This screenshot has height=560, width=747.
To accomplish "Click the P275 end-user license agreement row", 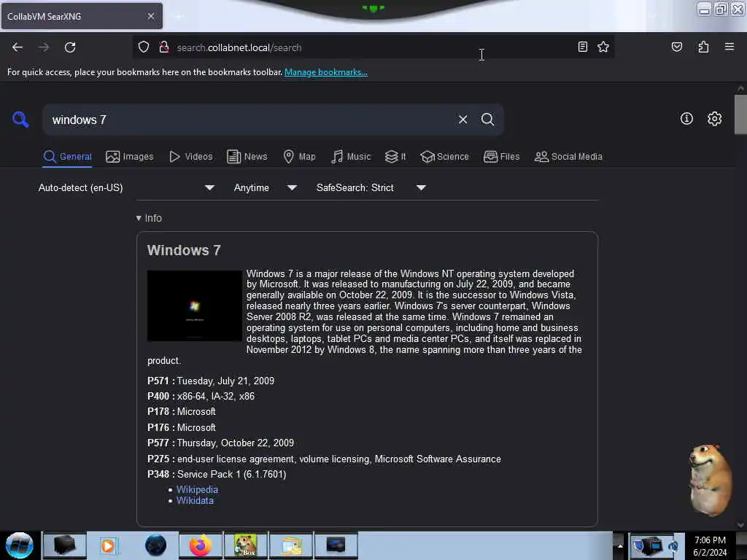I will tap(324, 459).
